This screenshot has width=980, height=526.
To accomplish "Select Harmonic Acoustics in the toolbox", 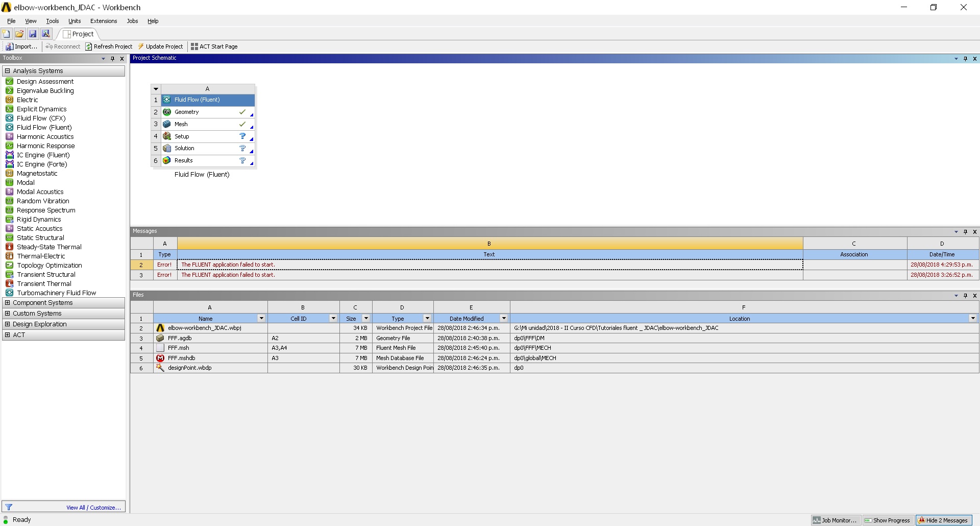I will tap(45, 136).
